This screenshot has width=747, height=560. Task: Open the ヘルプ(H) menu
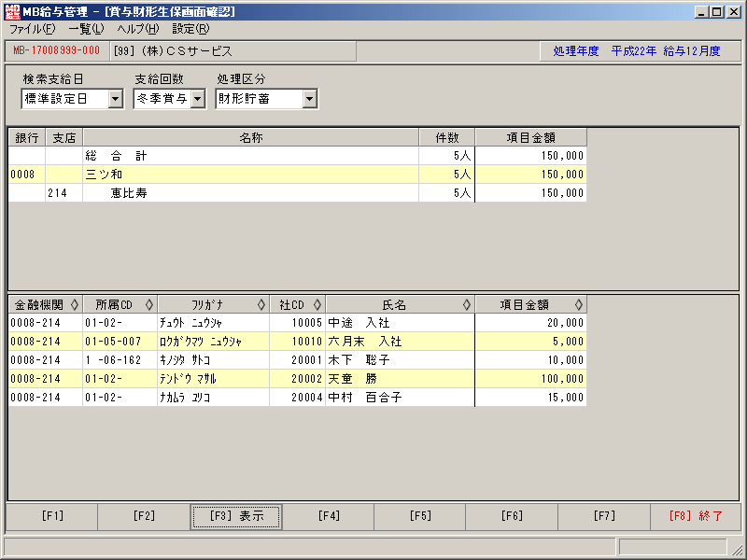pos(138,29)
